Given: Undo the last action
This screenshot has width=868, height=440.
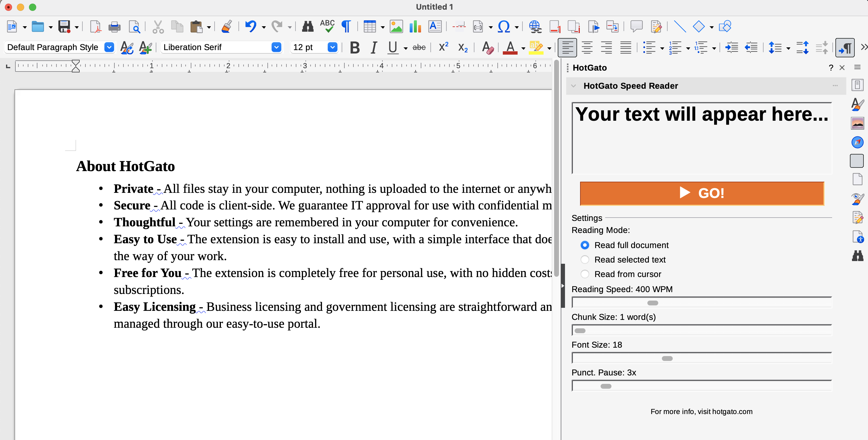Looking at the screenshot, I should click(251, 26).
